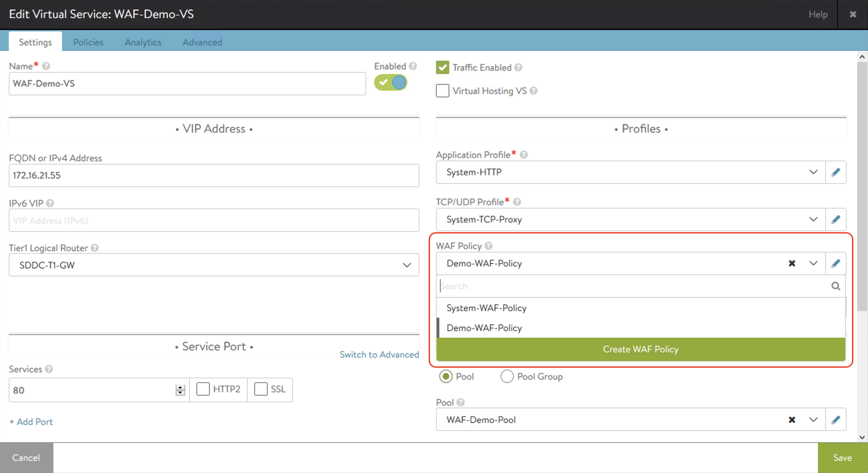Choose System-WAF-Policy from the list
Screen dimensions: 868x473
[x=486, y=308]
